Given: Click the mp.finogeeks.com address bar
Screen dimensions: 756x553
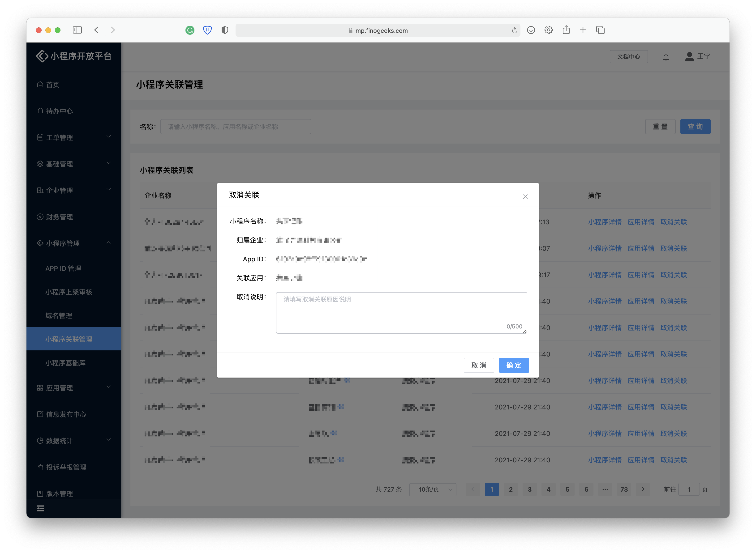Looking at the screenshot, I should point(378,30).
